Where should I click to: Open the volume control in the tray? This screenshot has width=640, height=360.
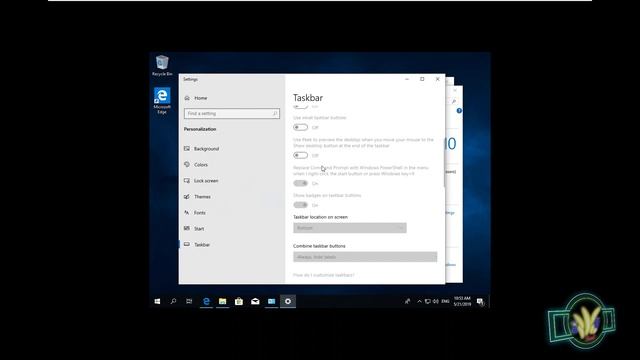tap(436, 301)
